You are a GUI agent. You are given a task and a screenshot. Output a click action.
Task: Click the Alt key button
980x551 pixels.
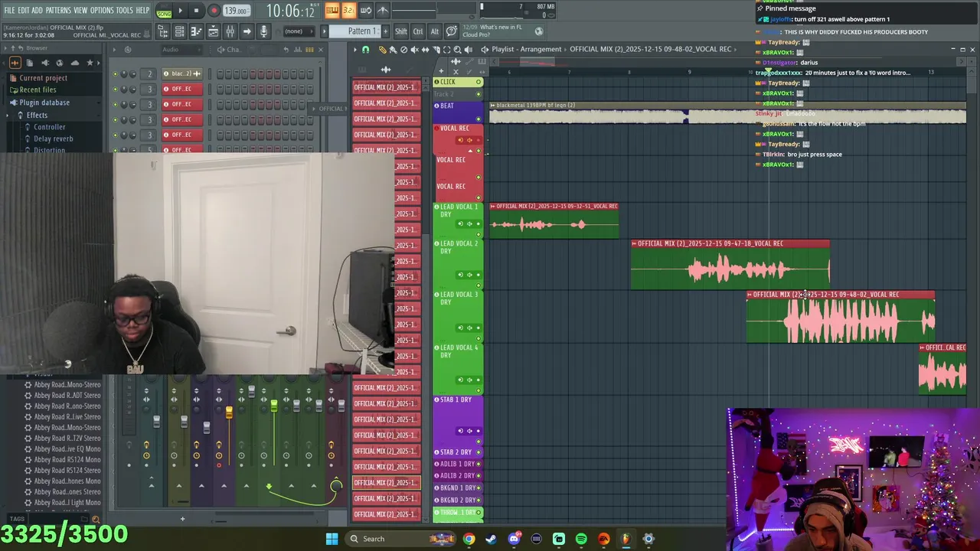coord(435,31)
